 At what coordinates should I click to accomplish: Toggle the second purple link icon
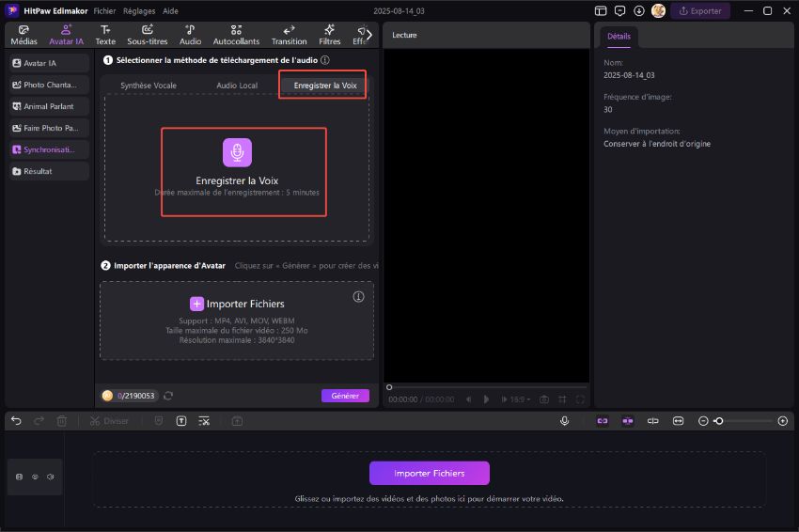click(x=628, y=421)
